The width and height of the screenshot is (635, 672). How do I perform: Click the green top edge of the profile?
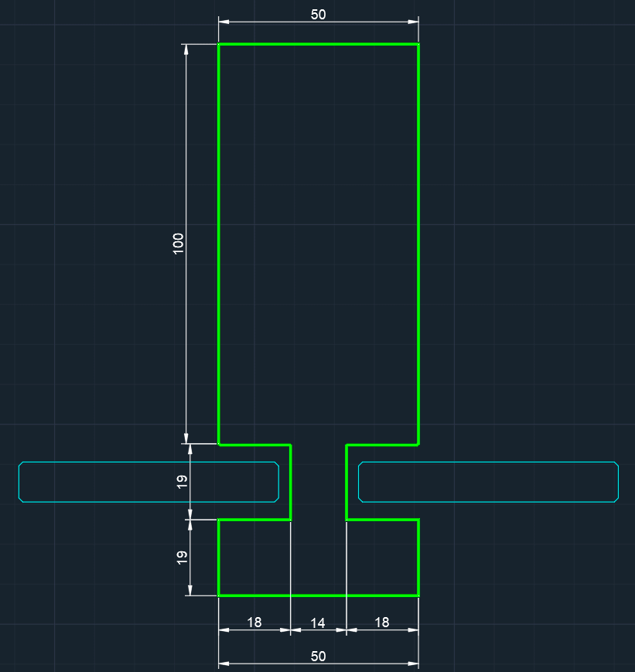pyautogui.click(x=318, y=45)
